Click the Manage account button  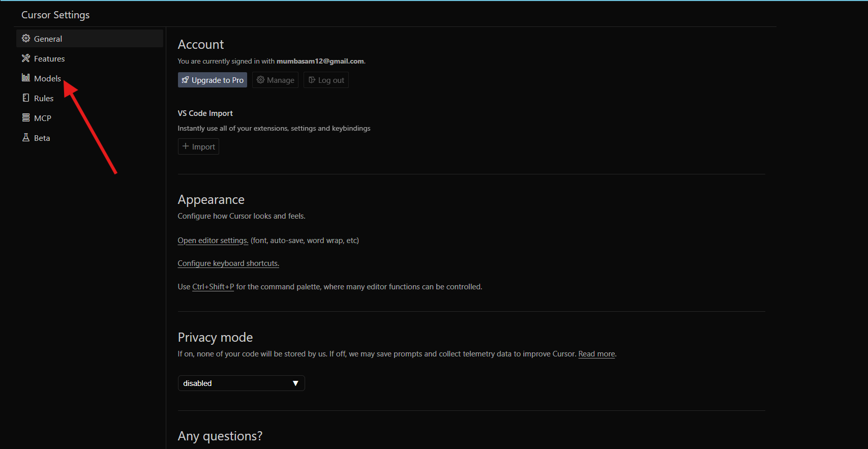pyautogui.click(x=275, y=80)
